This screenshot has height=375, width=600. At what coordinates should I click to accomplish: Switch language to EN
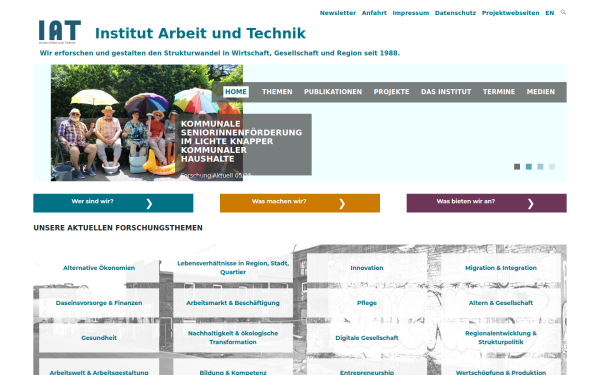[549, 13]
